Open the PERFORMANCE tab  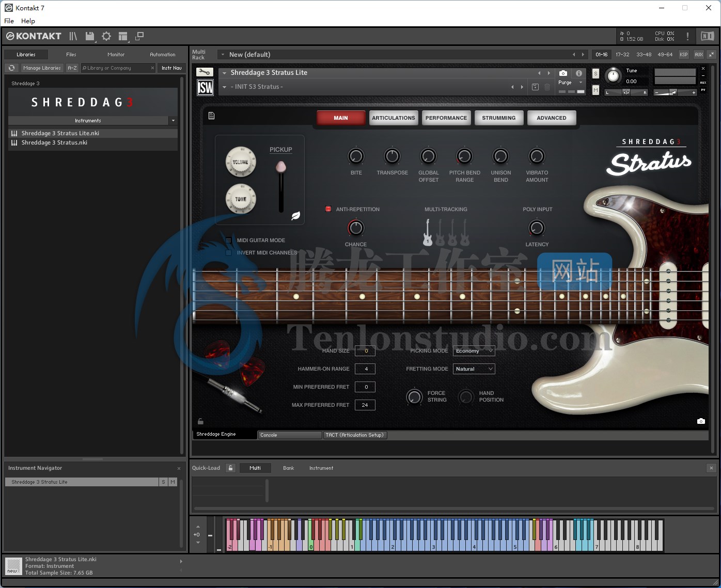[446, 118]
